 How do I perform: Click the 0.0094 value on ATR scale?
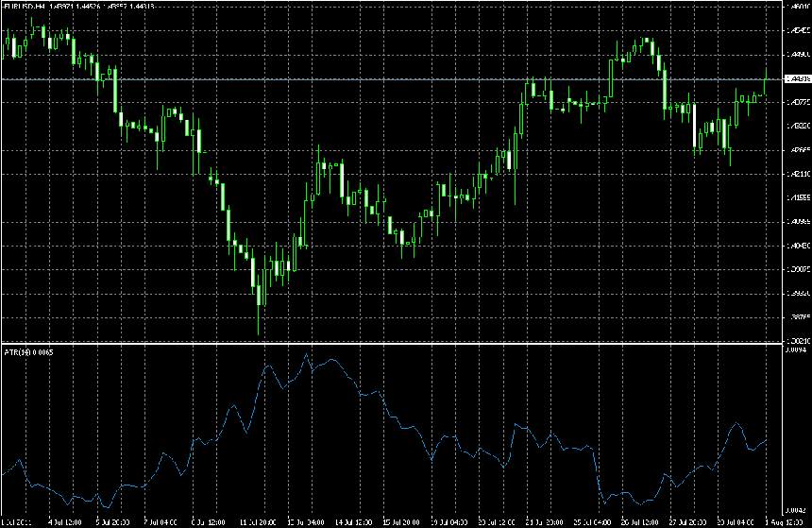click(x=797, y=349)
